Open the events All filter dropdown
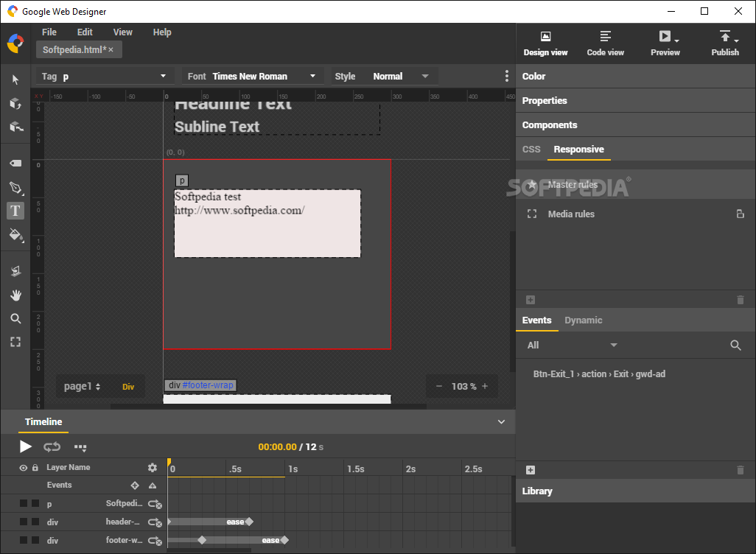Screen dimensions: 756x554 click(573, 346)
